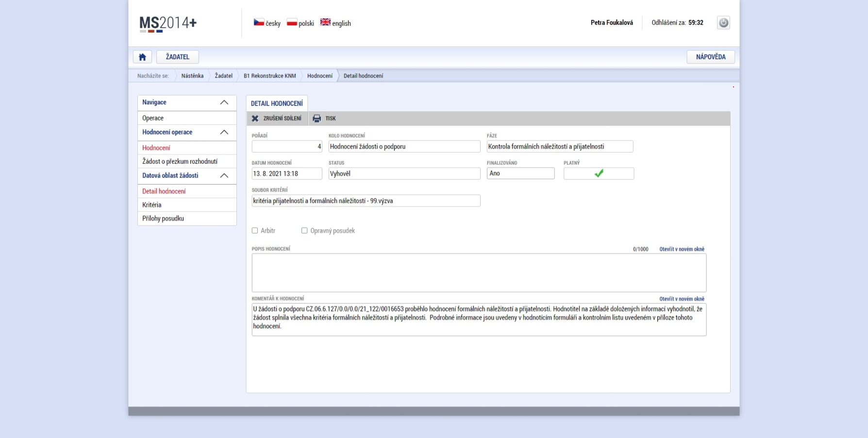Click the power logout icon

pos(723,23)
